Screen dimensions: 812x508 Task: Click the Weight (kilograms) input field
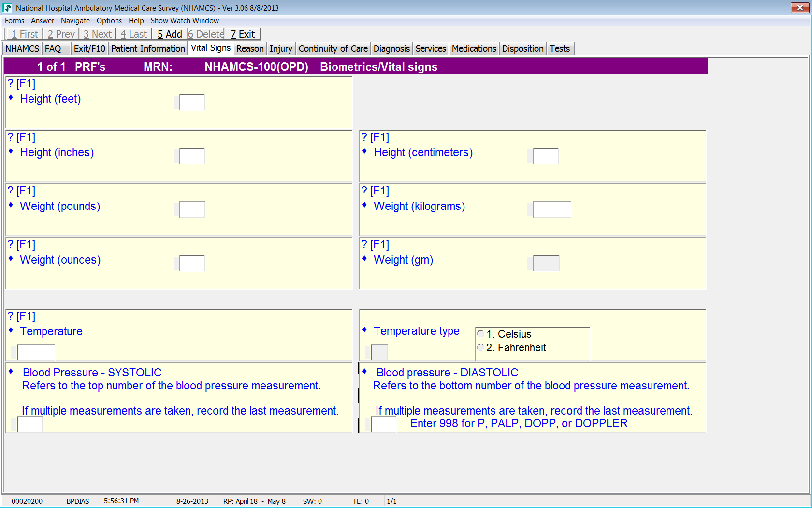[552, 209]
